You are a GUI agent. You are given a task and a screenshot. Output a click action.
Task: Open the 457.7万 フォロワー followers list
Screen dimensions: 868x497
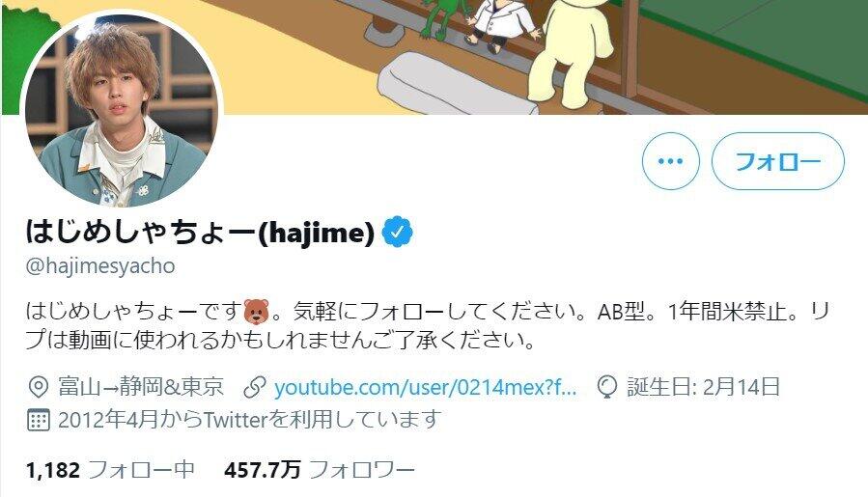click(320, 470)
